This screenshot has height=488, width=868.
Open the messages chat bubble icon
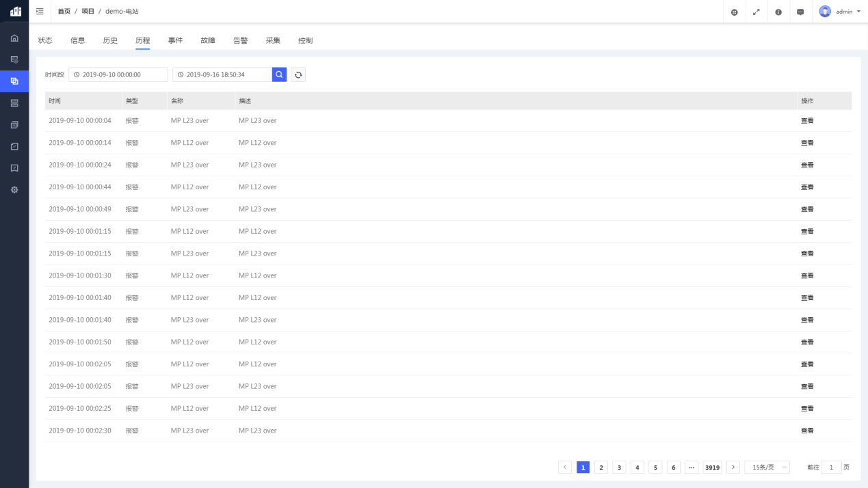pos(800,12)
